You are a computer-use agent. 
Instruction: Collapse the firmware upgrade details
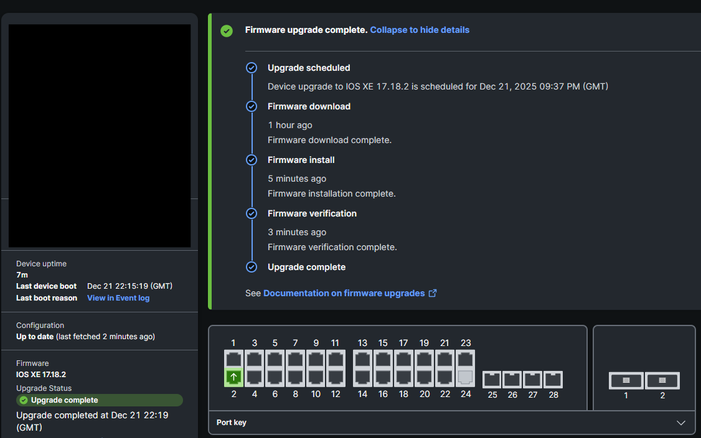click(x=419, y=30)
